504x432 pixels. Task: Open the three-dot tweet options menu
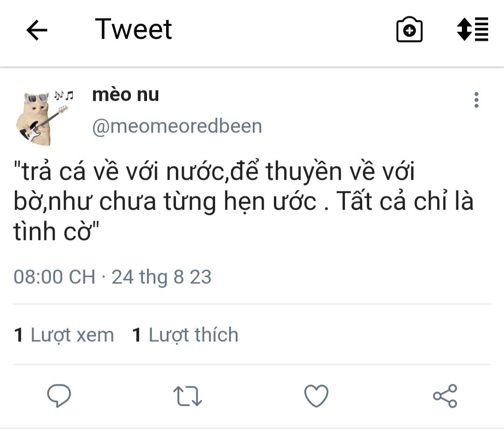tap(476, 100)
